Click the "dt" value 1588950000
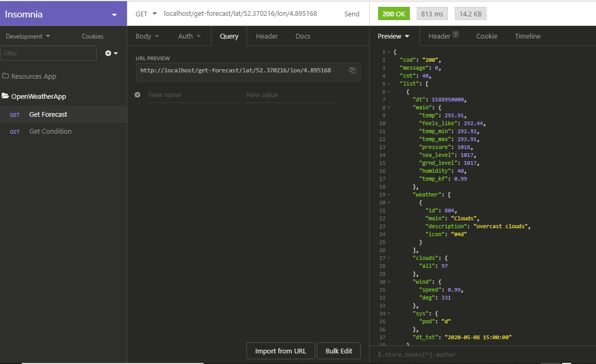Screen dimensions: 596x364 pyautogui.click(x=448, y=99)
